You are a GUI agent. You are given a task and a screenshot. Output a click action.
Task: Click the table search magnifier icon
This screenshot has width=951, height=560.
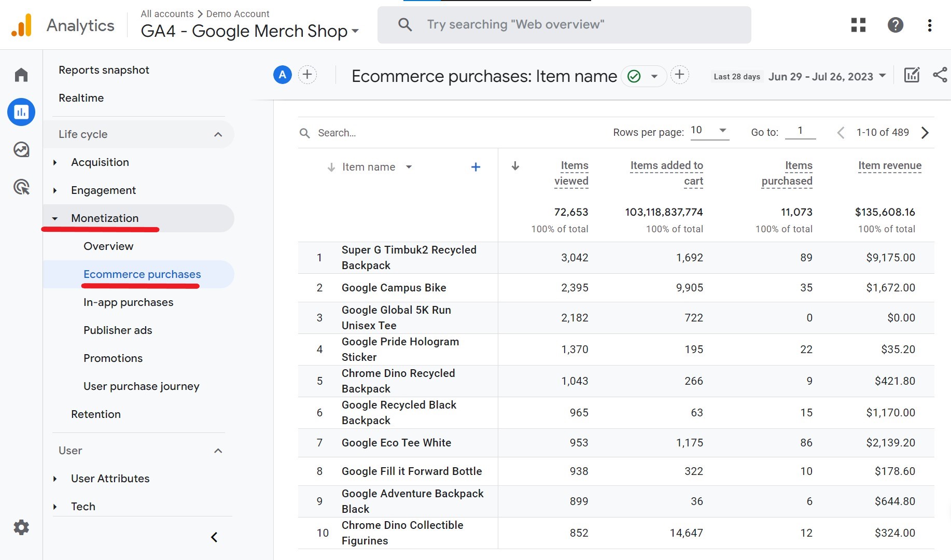pos(305,133)
